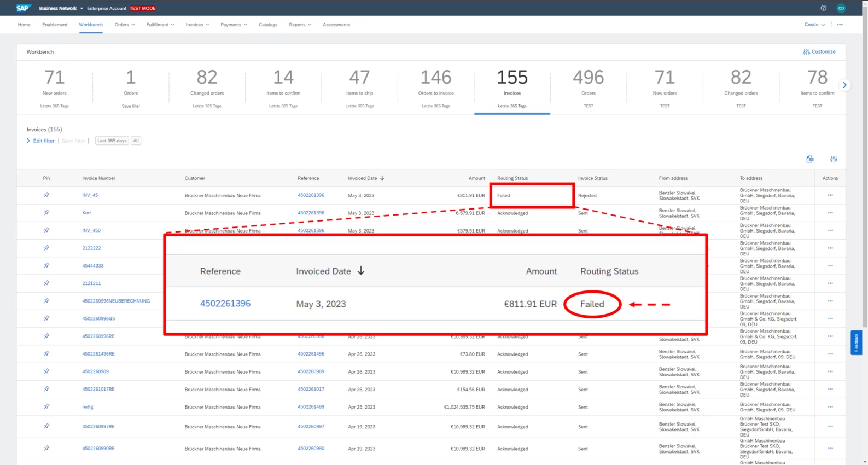Image resolution: width=868 pixels, height=465 pixels.
Task: Click the SAP logo
Action: pyautogui.click(x=23, y=8)
